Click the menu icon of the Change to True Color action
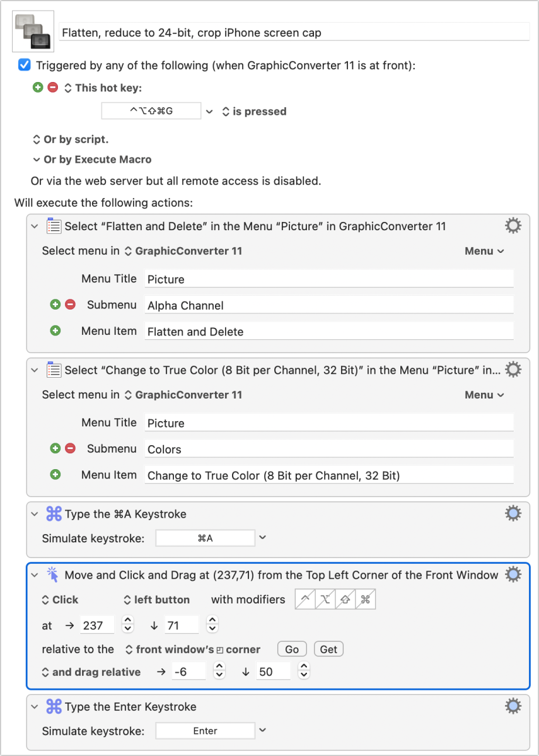Screen dimensions: 539x756 54,370
